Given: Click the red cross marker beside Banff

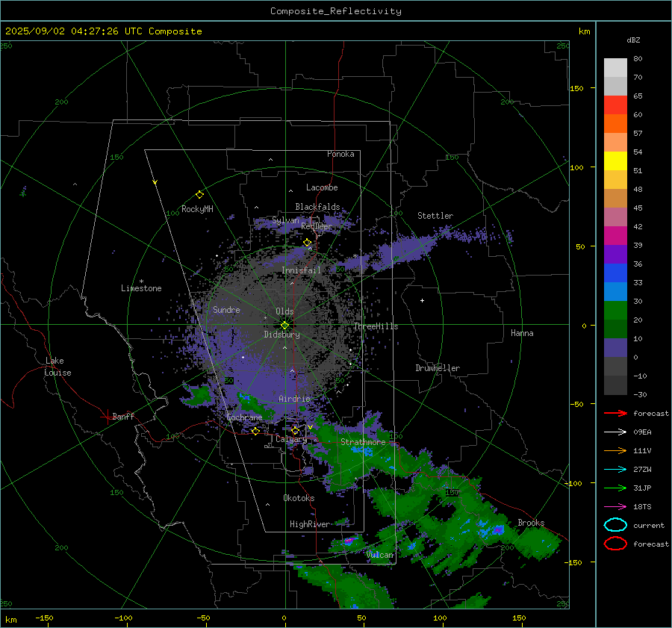Looking at the screenshot, I should (107, 417).
